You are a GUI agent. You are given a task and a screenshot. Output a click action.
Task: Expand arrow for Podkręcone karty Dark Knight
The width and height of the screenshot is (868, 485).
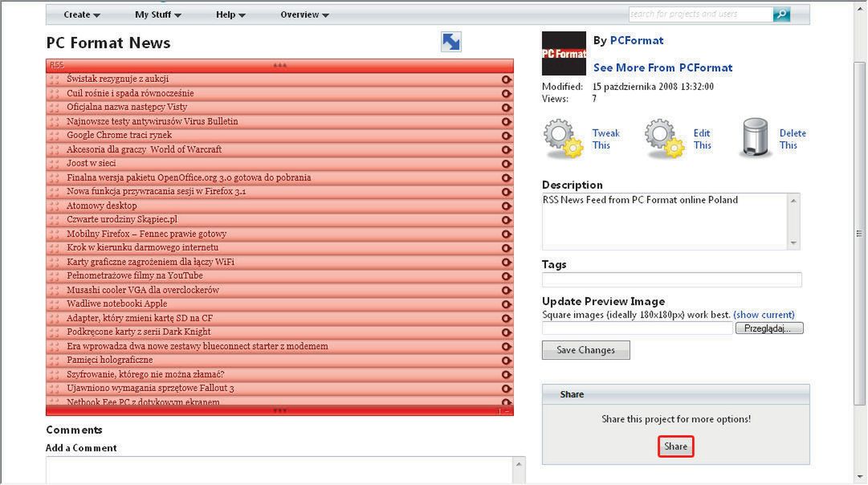pos(506,332)
